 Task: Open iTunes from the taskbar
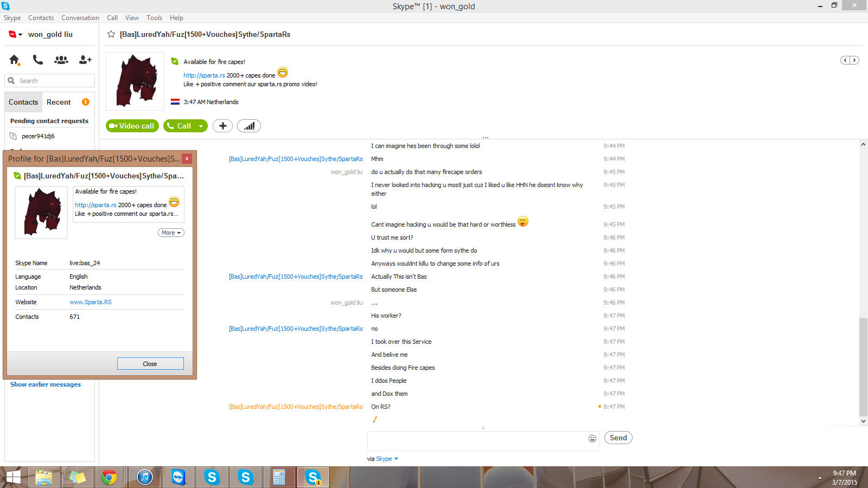click(x=145, y=477)
